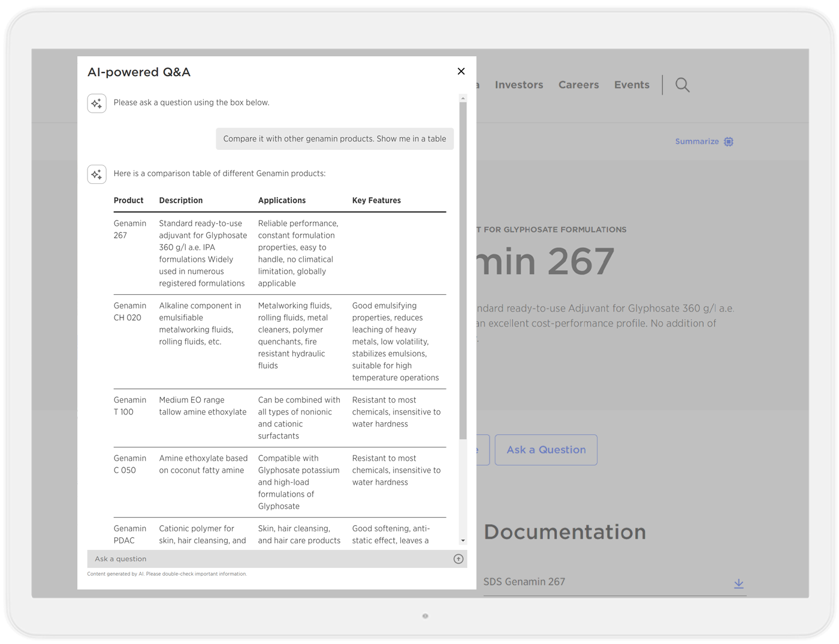This screenshot has width=839, height=644.
Task: Open the 'SDS Genamin 267' document link
Action: click(x=524, y=582)
